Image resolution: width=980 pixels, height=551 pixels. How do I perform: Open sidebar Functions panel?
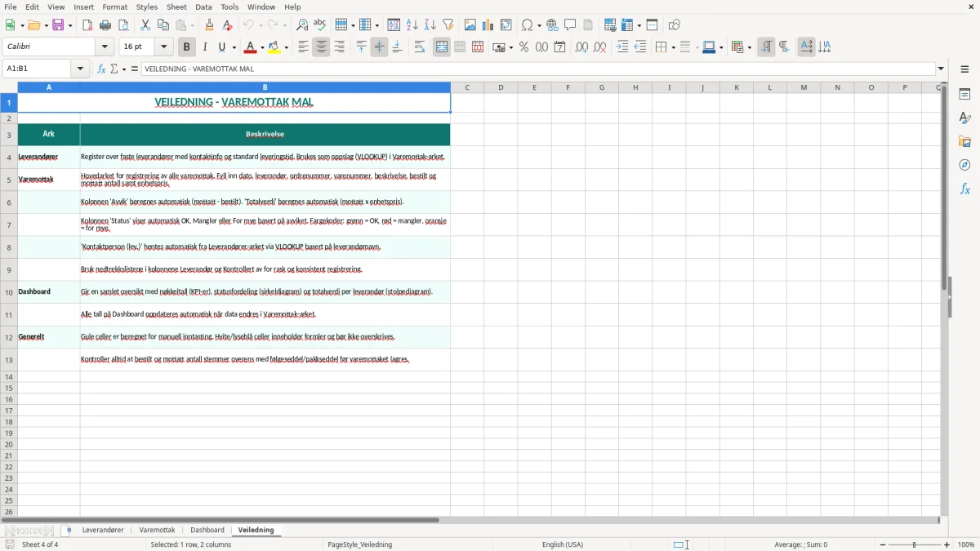point(964,189)
